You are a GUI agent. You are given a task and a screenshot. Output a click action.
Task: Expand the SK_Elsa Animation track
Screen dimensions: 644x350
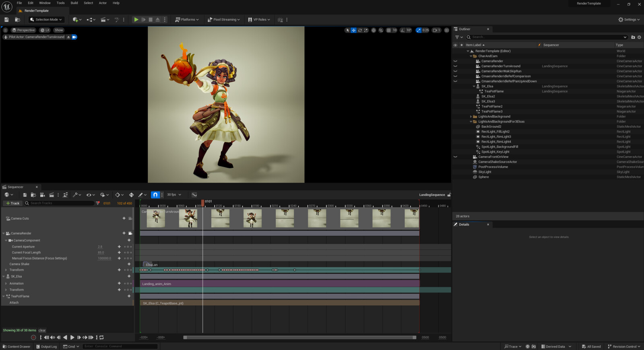(x=6, y=284)
